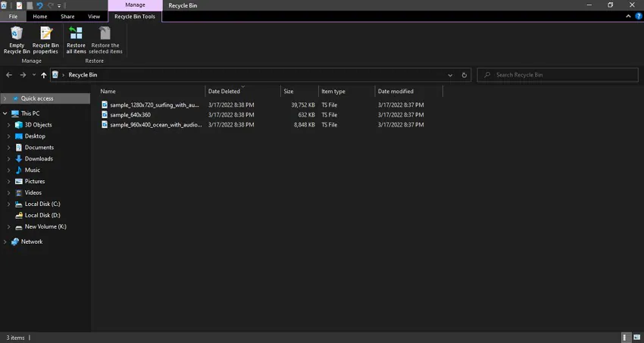
Task: Select Desktop in the navigation pane
Action: [35, 136]
